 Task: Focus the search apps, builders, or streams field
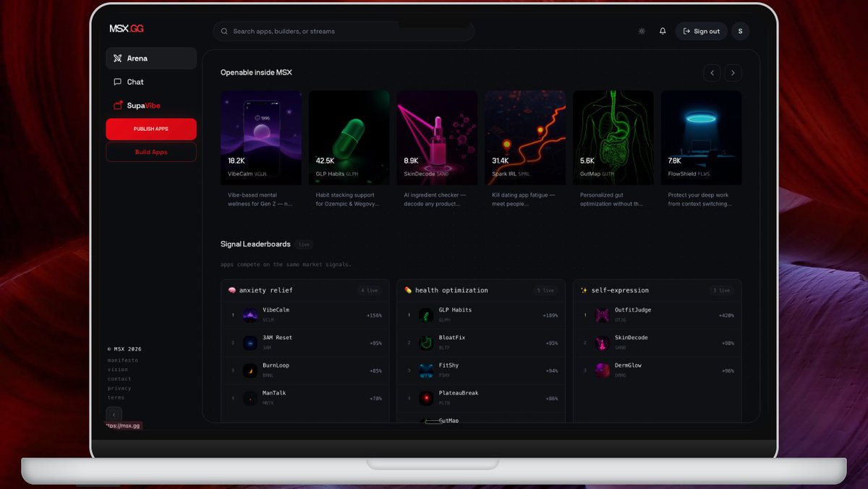pyautogui.click(x=344, y=31)
